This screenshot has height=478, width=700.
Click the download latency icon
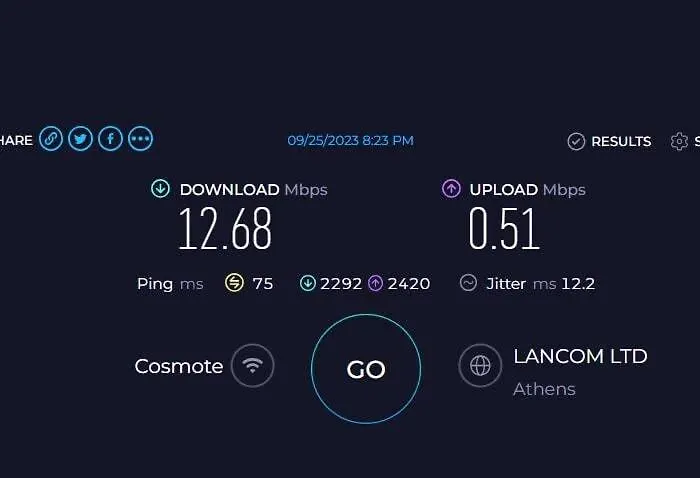tap(308, 283)
